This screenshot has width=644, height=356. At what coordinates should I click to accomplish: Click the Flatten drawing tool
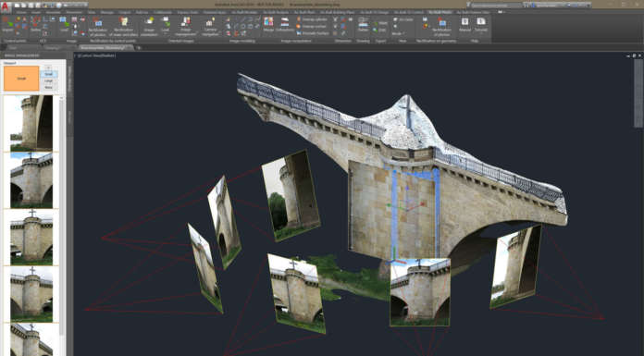[x=363, y=24]
